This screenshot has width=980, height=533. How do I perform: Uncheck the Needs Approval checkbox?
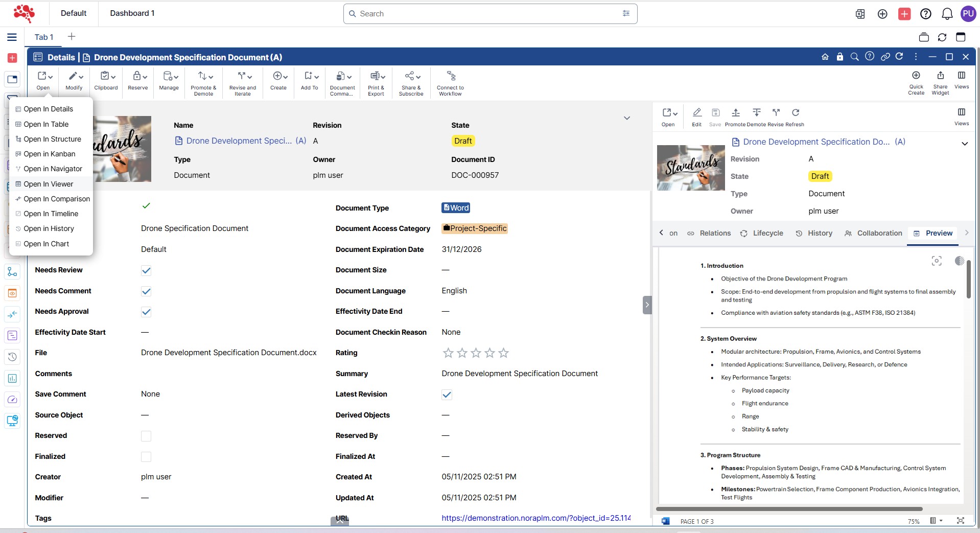[146, 312]
